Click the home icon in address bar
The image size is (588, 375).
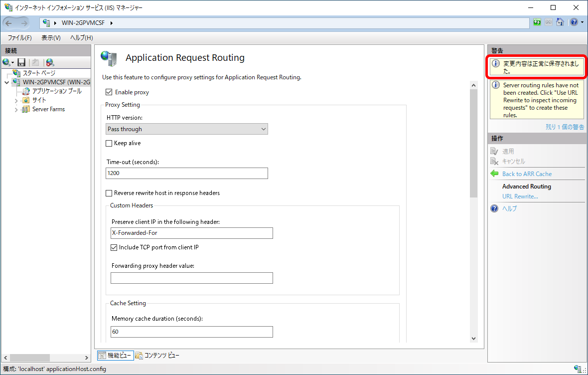(560, 22)
